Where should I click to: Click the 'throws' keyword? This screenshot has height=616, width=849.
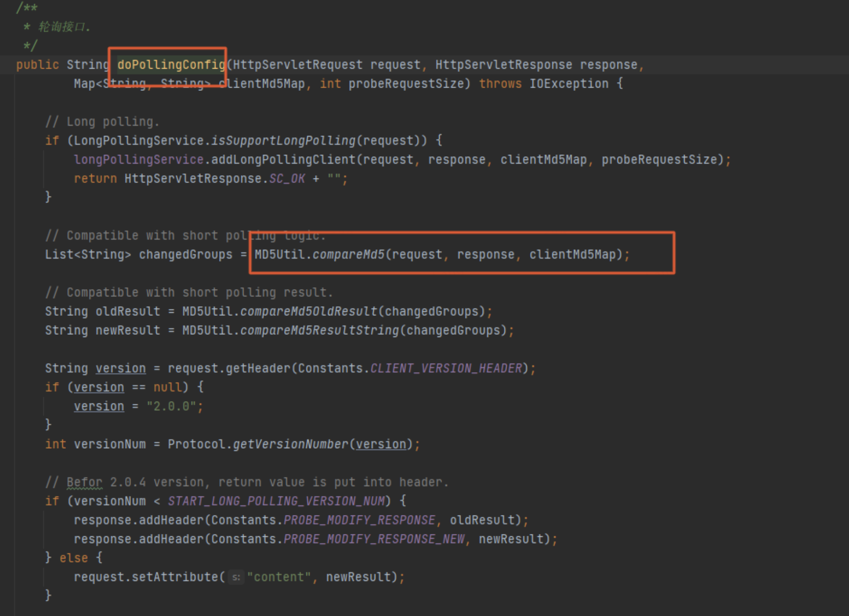pos(500,83)
